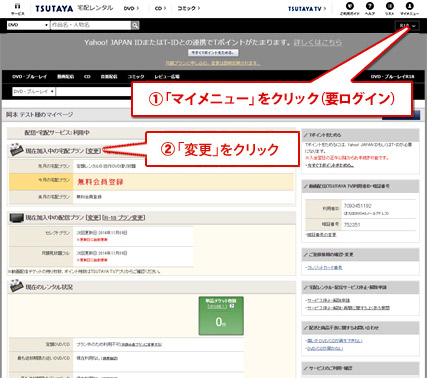Click the help question mark on ticket box

click(232, 306)
